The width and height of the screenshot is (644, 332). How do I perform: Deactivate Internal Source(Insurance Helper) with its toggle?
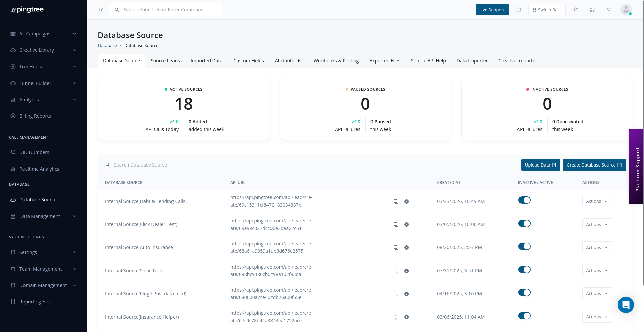(524, 316)
